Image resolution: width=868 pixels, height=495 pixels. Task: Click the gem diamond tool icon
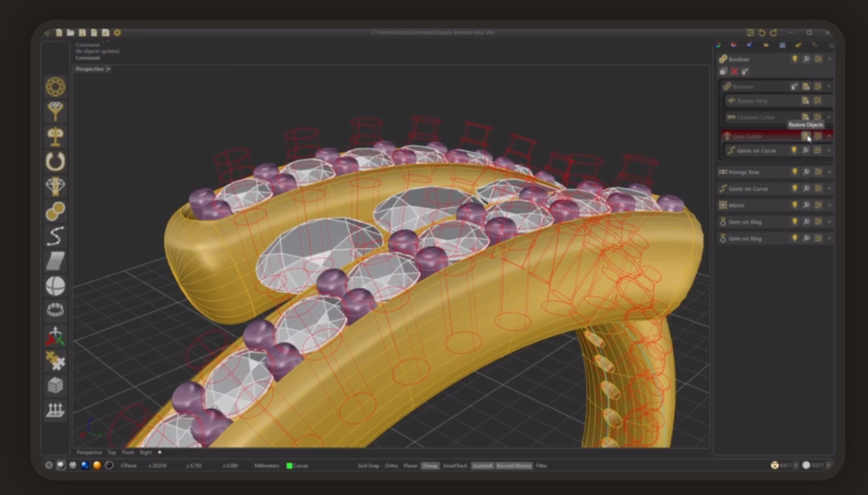[x=56, y=187]
